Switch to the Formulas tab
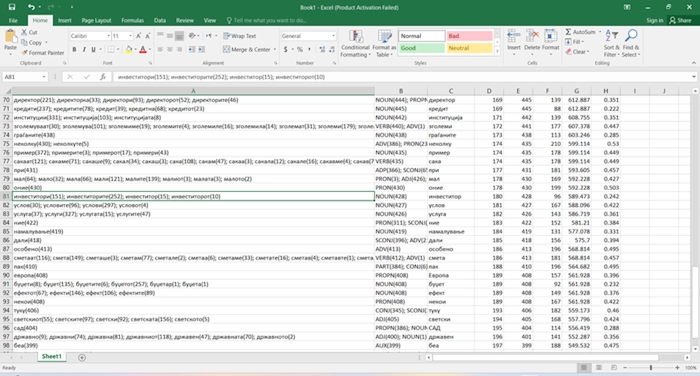 pyautogui.click(x=132, y=20)
